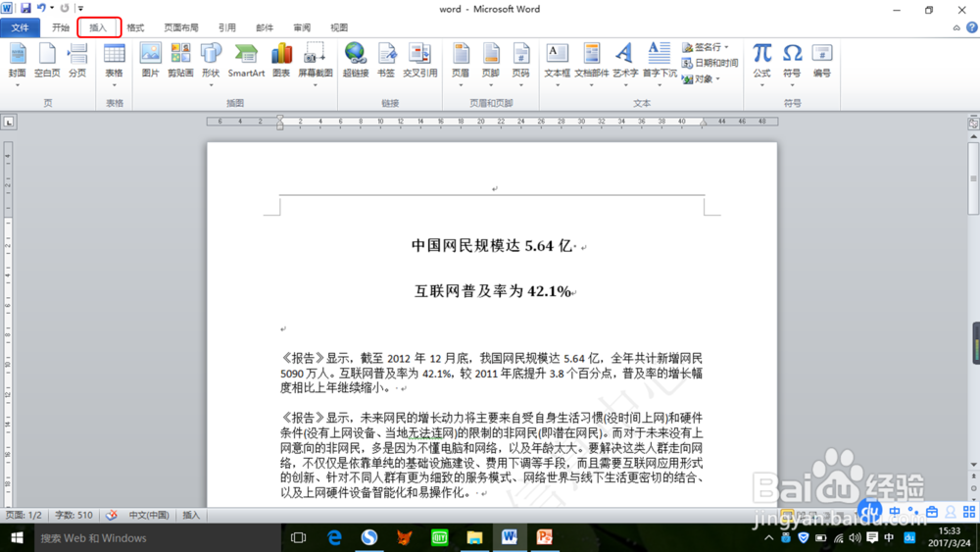The image size is (980, 552).
Task: Open the Windows Start menu
Action: (17, 537)
